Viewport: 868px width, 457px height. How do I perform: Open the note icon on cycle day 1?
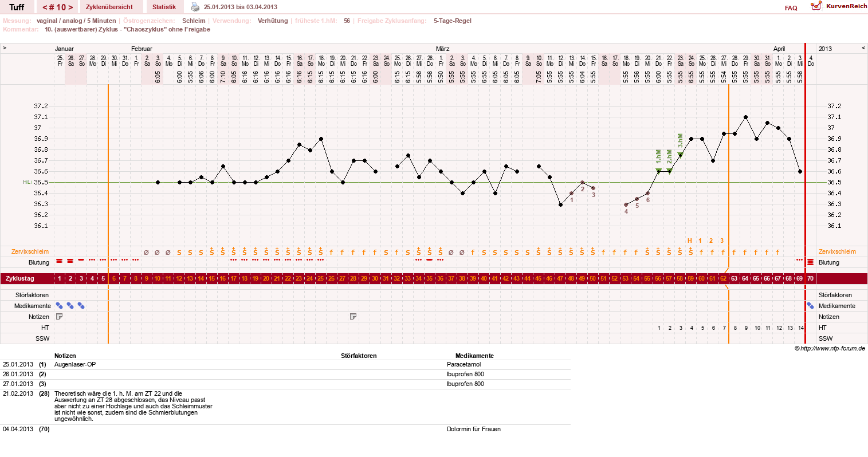point(59,317)
